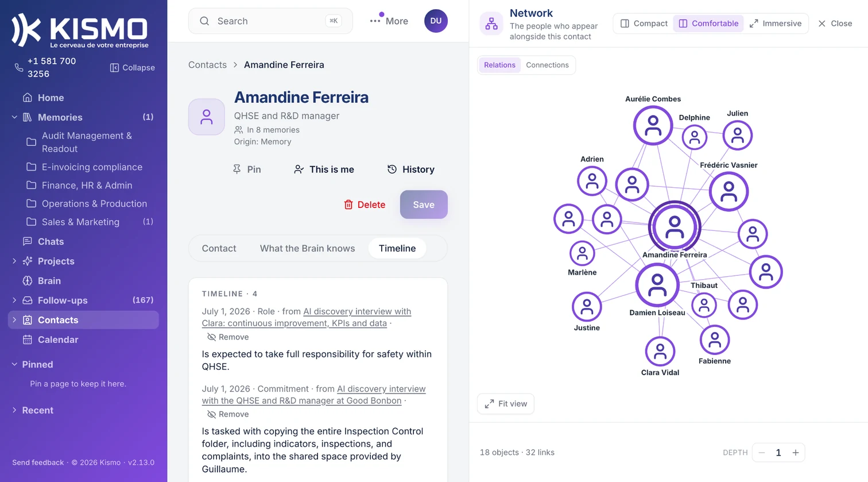Screen dimensions: 868x482
Task: Open the Good Bonbon interview link
Action: coord(314,395)
